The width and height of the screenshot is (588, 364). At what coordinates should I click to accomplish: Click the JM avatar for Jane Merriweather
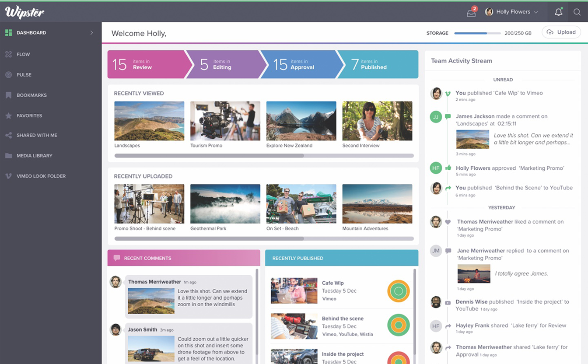(x=436, y=251)
